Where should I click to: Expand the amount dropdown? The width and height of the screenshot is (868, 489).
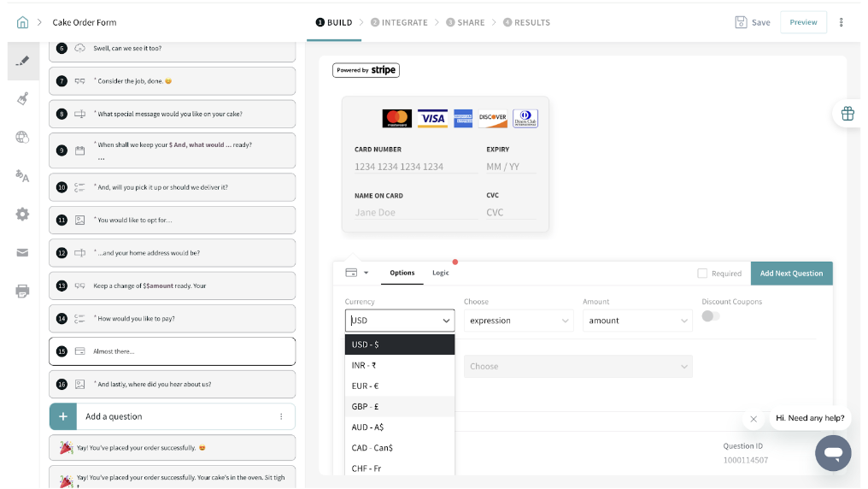point(637,321)
